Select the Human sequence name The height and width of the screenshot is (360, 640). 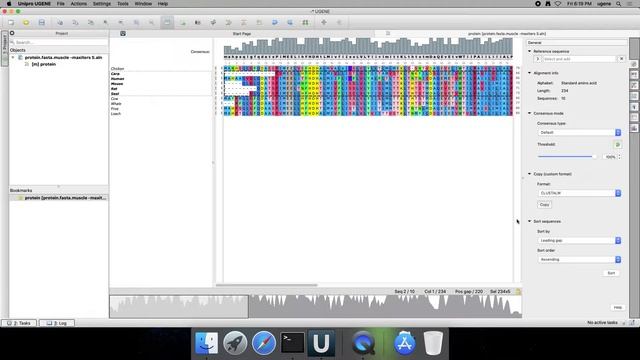(x=118, y=78)
